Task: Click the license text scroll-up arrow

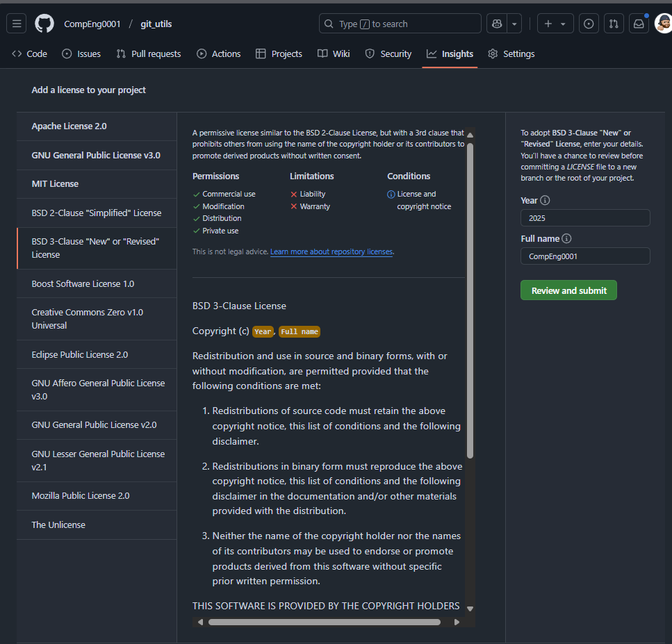Action: click(x=470, y=135)
